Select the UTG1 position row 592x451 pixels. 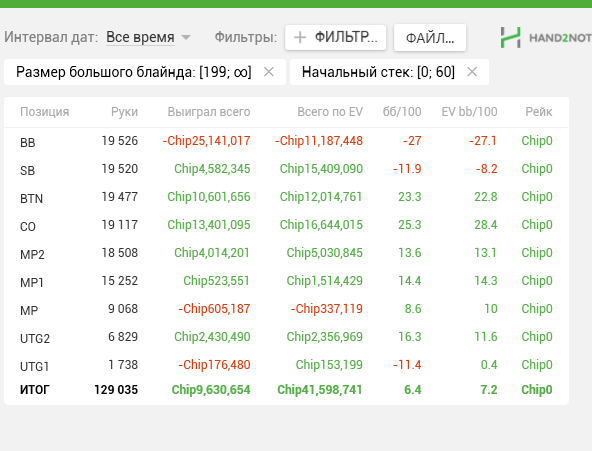tap(286, 365)
